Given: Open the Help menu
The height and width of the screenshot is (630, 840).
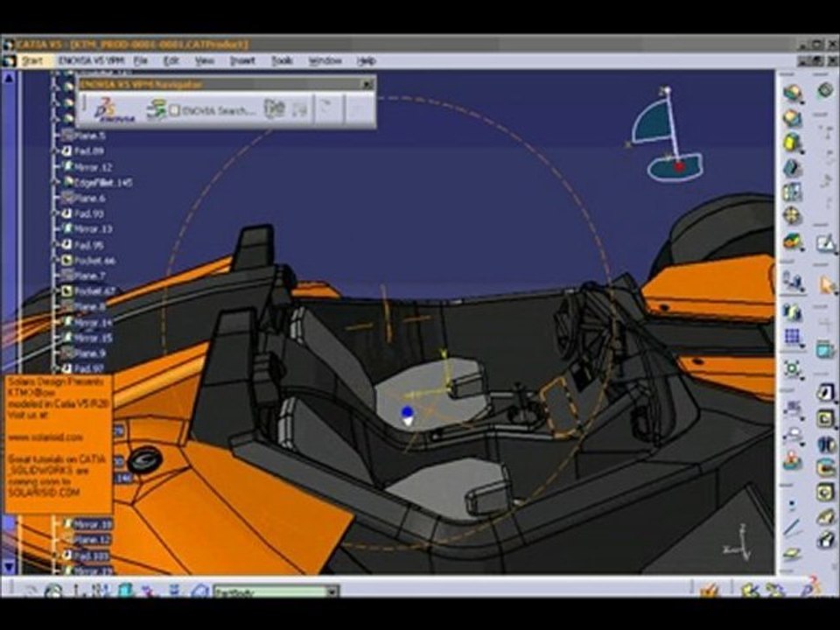Looking at the screenshot, I should (366, 61).
